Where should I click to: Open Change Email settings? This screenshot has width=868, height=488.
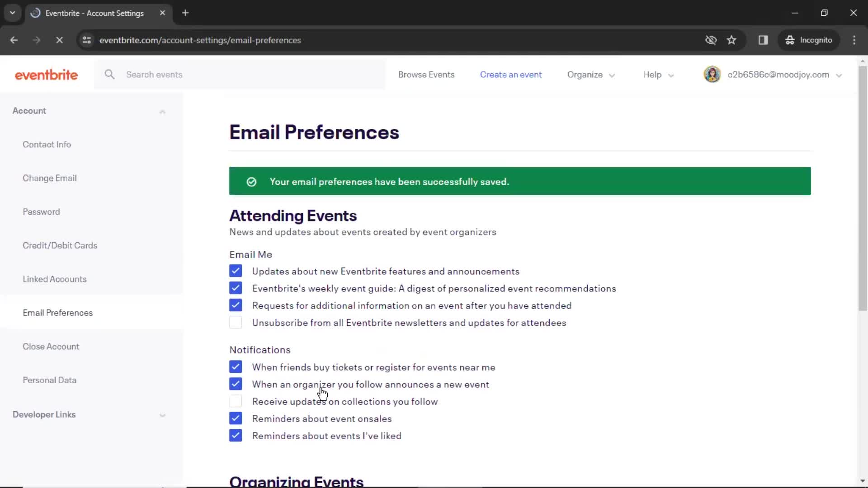(50, 178)
